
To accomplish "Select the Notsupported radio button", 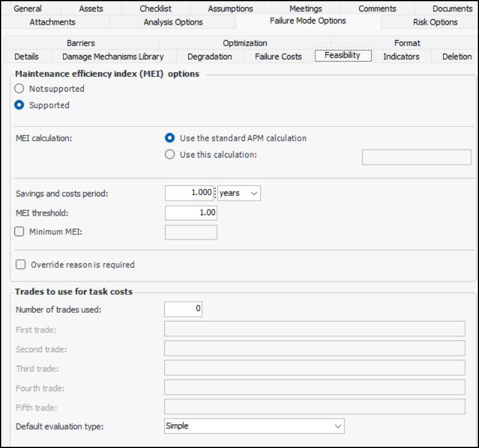I will pyautogui.click(x=20, y=89).
